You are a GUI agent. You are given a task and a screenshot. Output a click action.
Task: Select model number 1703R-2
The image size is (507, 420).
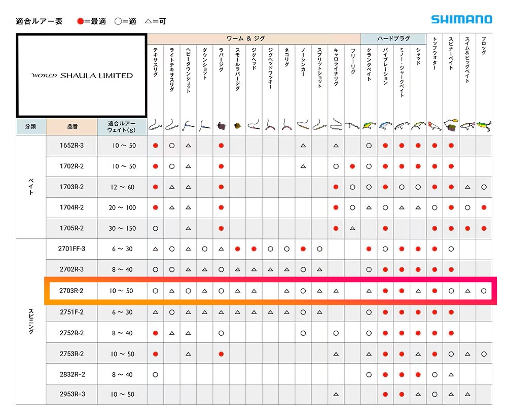coord(71,187)
